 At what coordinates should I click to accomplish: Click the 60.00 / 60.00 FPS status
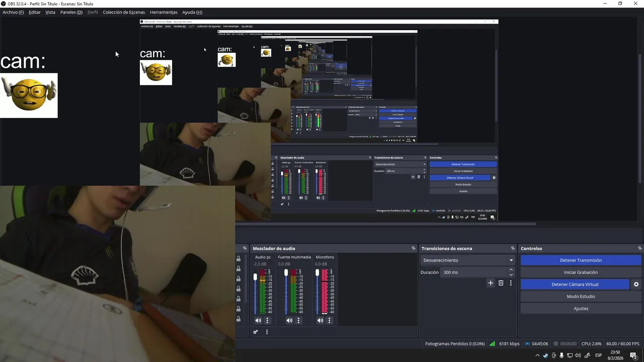point(622,344)
